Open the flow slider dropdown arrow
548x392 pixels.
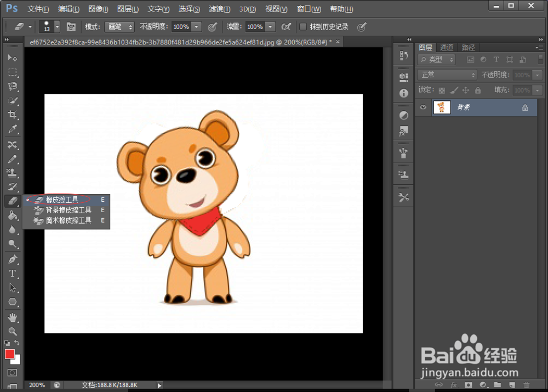click(270, 26)
